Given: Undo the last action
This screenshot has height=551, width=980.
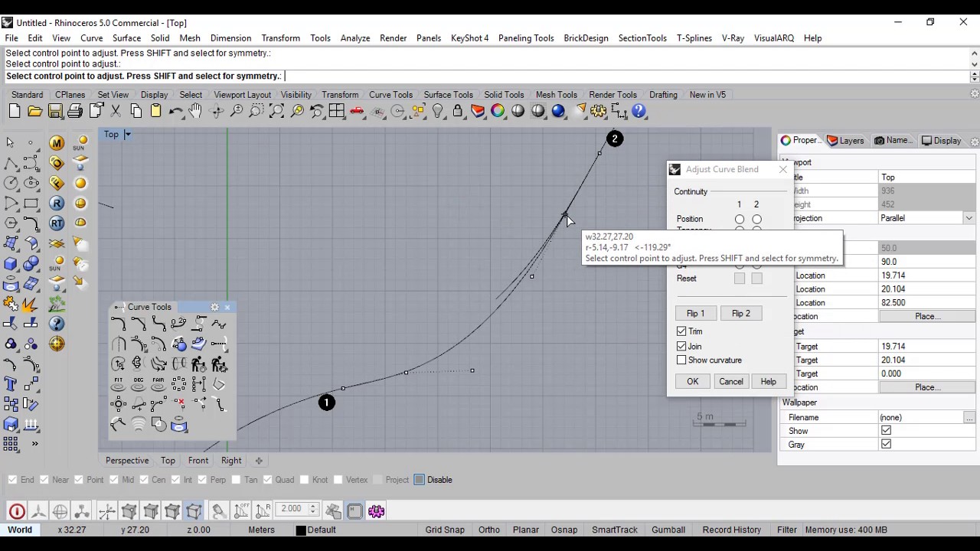Looking at the screenshot, I should click(x=175, y=112).
